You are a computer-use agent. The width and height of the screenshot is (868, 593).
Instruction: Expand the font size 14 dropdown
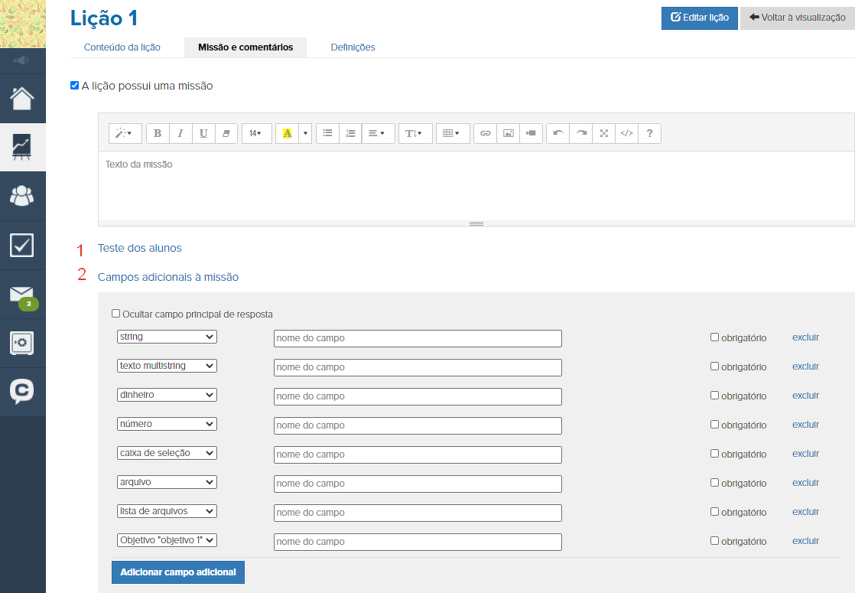click(x=255, y=133)
